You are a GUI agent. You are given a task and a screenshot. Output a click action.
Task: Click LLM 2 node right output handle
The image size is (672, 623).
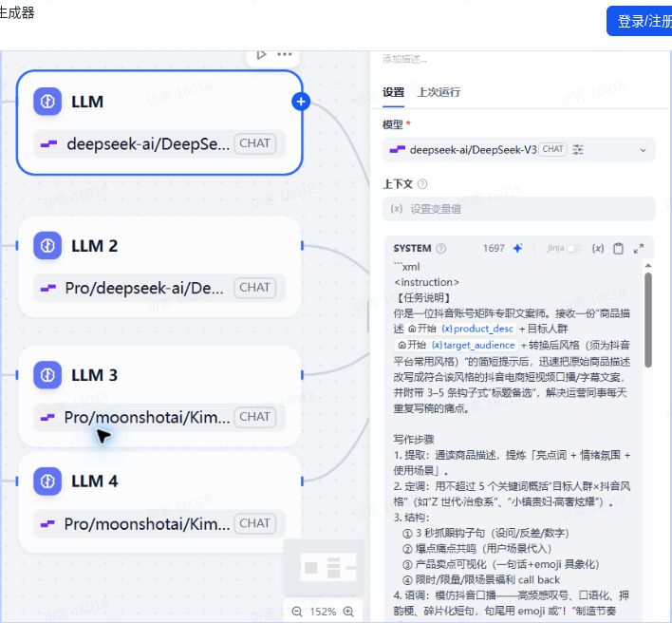(302, 246)
